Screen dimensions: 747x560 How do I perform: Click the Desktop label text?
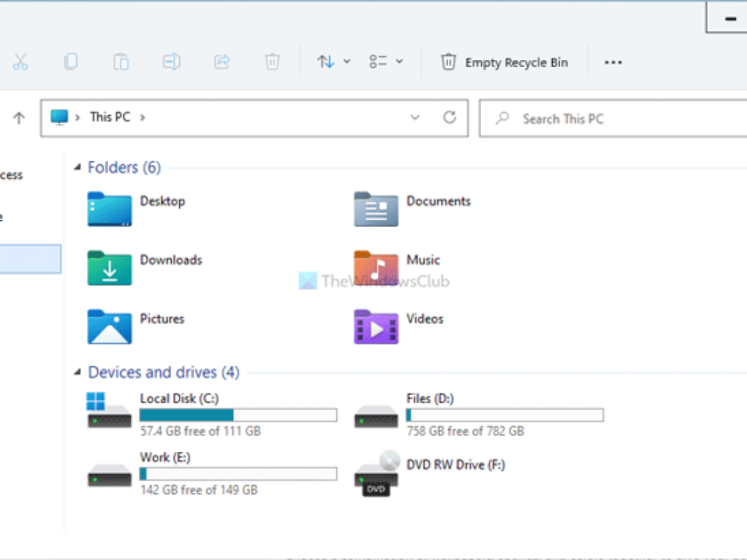pos(162,201)
